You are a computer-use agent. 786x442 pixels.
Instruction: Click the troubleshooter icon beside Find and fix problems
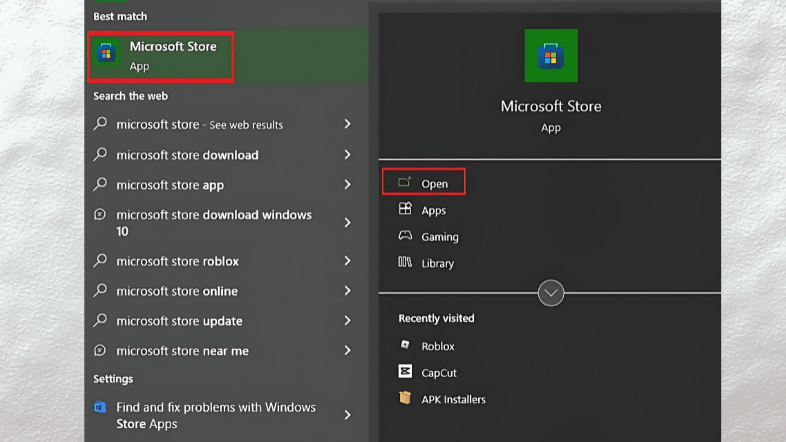100,408
